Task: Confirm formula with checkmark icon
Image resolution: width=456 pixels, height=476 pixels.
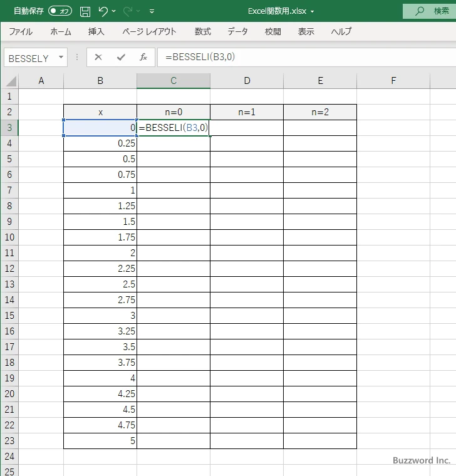Action: tap(121, 57)
